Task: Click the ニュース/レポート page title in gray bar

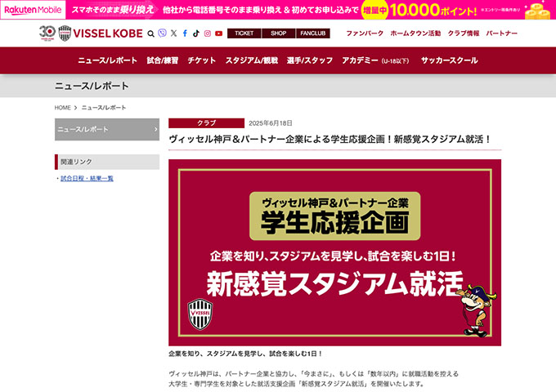Action: pos(92,86)
